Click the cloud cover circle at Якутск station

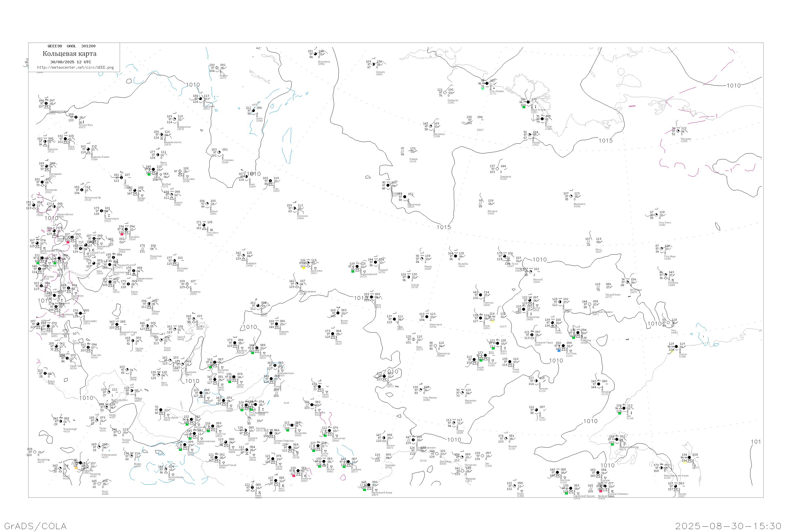pyautogui.click(x=530, y=300)
